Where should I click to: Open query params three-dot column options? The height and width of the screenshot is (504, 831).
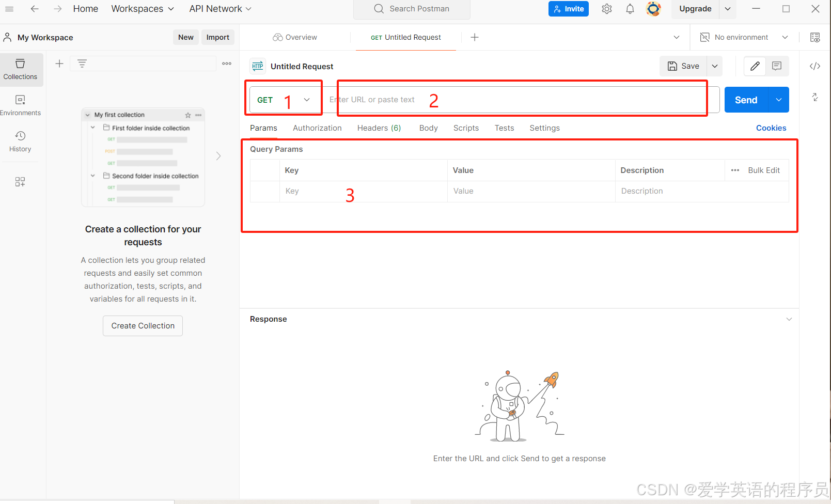tap(735, 170)
